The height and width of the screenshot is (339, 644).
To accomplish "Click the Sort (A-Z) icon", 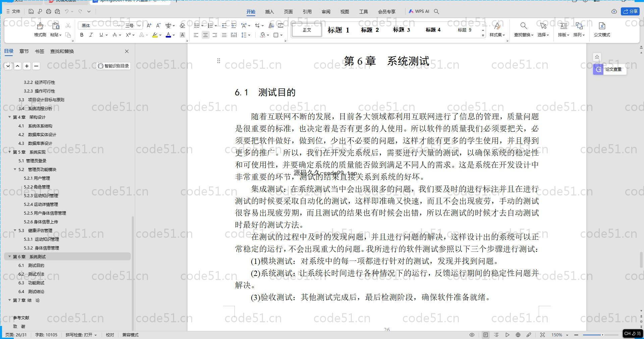I will tap(271, 25).
